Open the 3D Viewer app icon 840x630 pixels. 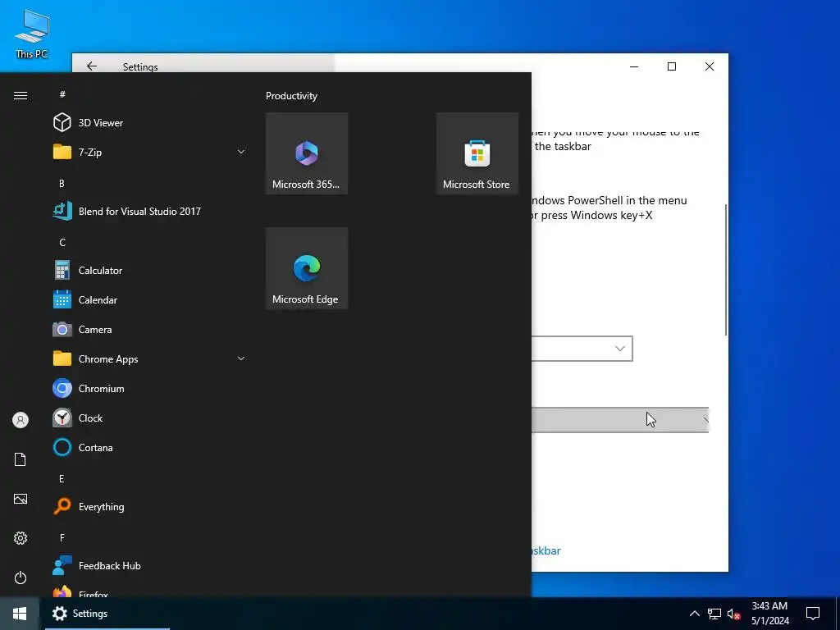(x=62, y=123)
